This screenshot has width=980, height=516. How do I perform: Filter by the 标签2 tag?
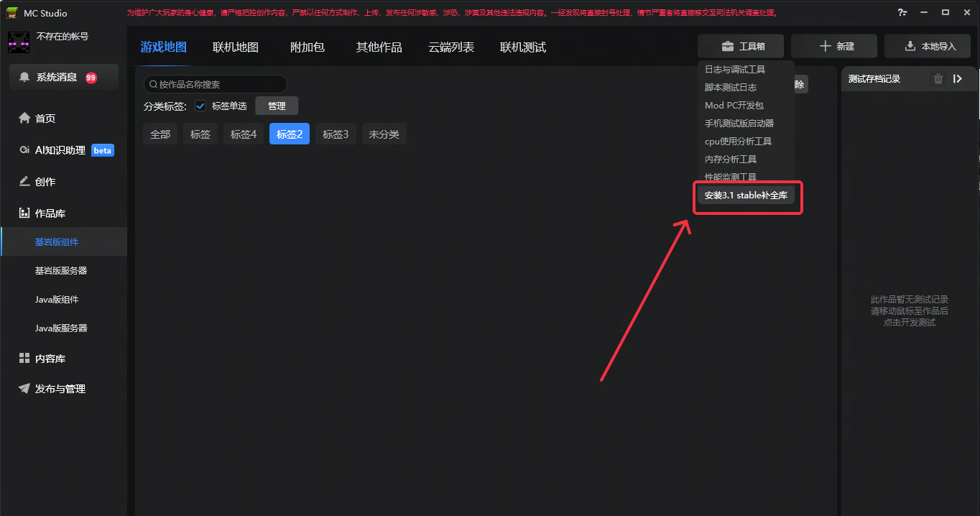(x=290, y=134)
